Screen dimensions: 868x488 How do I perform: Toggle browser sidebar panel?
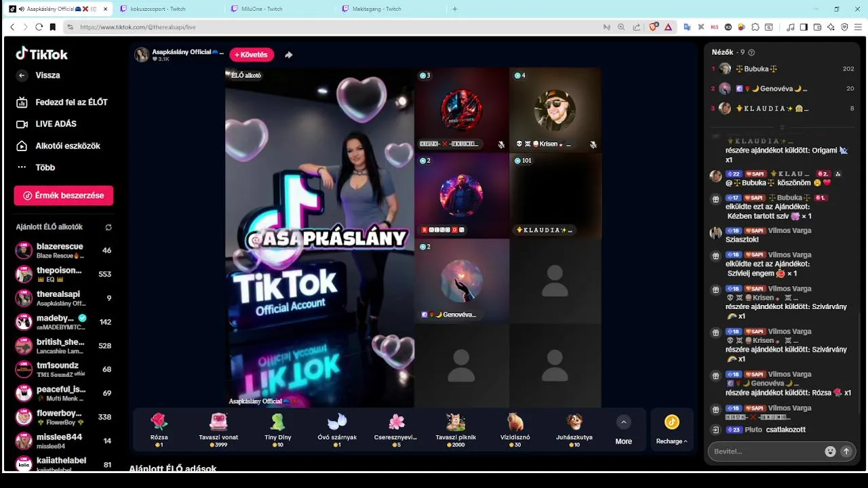(804, 27)
